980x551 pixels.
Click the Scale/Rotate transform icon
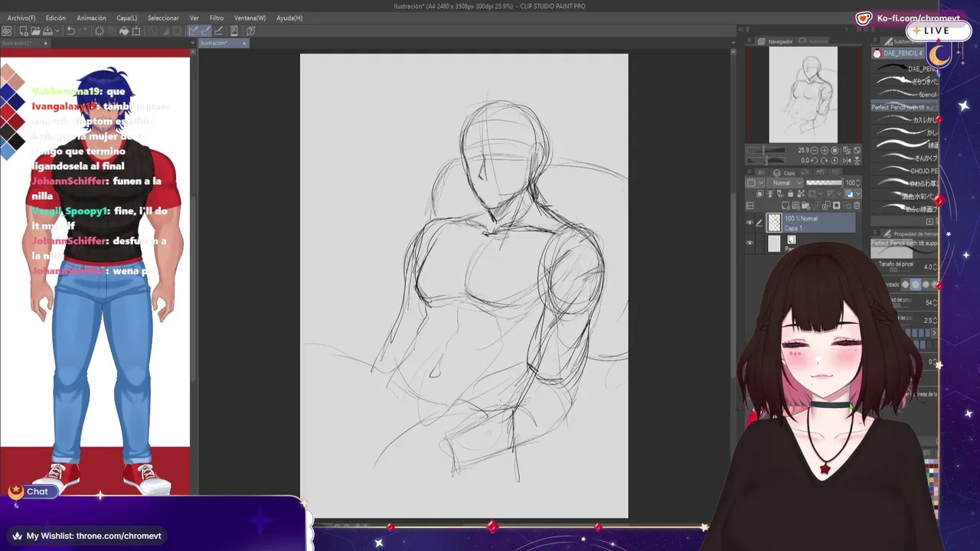coord(136,31)
